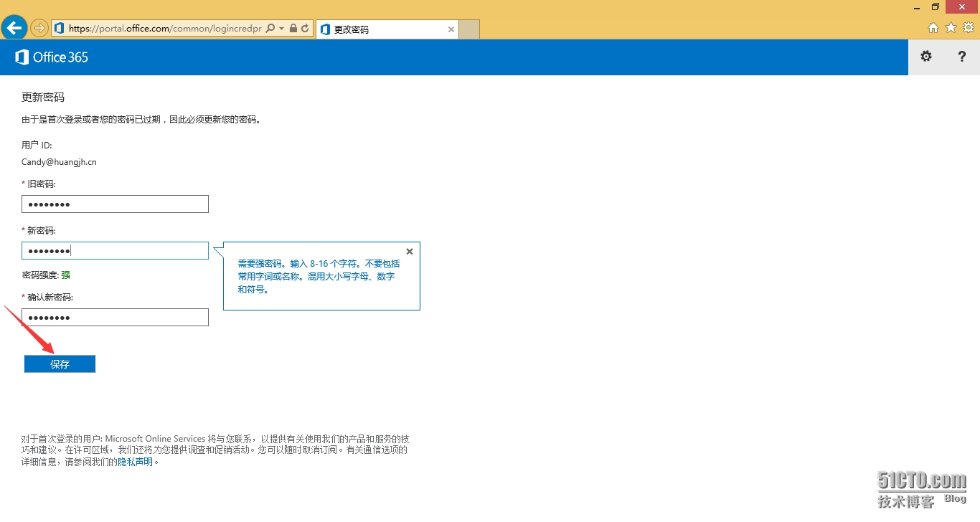Open the Internet Explorer tools gear
The width and height of the screenshot is (980, 522).
(x=968, y=28)
